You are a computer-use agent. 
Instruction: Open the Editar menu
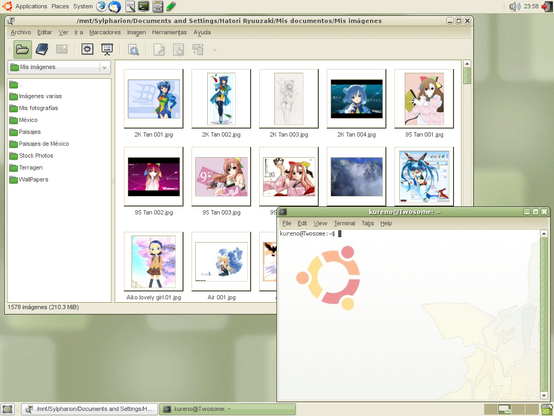click(45, 33)
